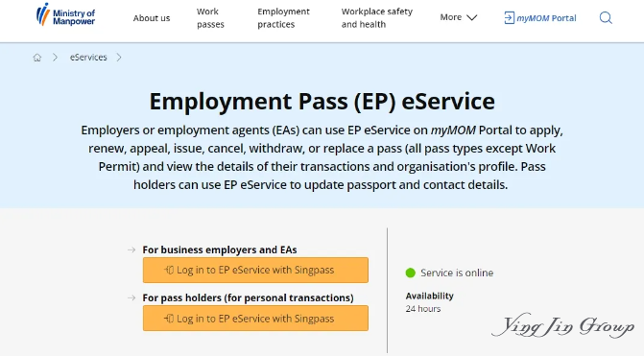The image size is (644, 356).
Task: Click the Ying Jin Group watermark
Action: (563, 326)
